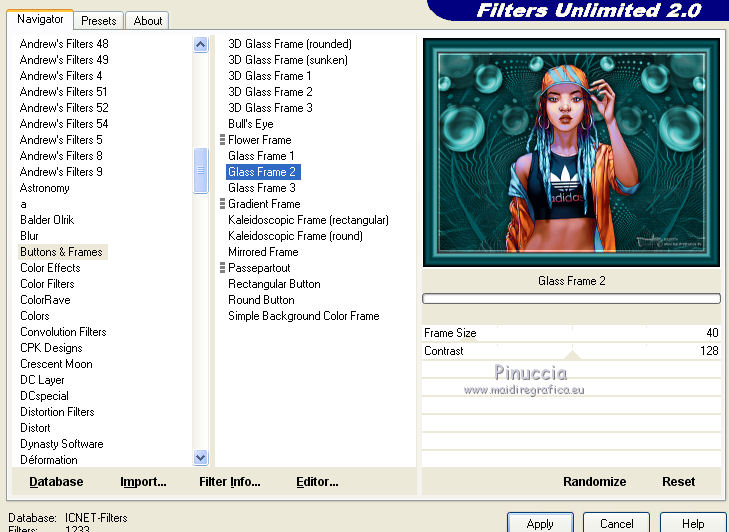Click the Apply button
Screen dimensions: 729x532
point(540,524)
